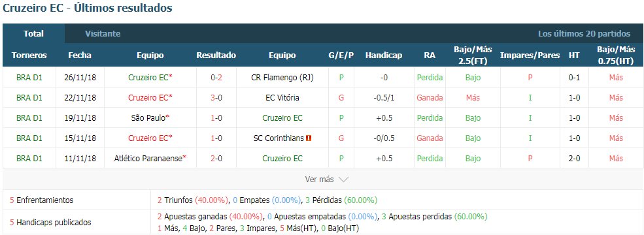
Task: Click the EC Vitória team link
Action: click(x=282, y=98)
